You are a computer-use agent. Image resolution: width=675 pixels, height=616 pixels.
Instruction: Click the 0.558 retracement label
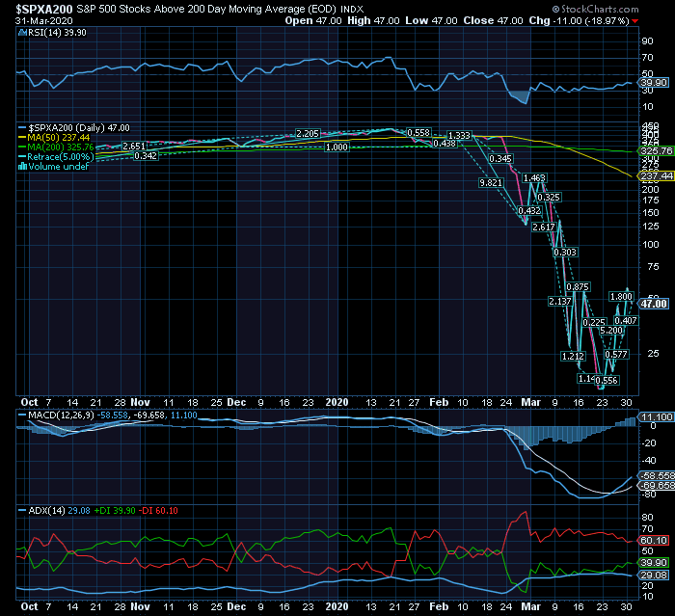pyautogui.click(x=418, y=133)
